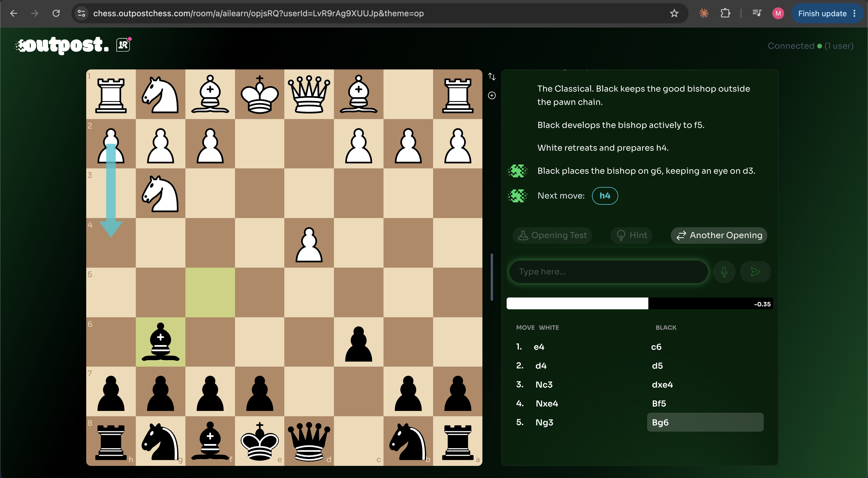Open the outpost logo badge icon
Viewport: 868px width, 478px height.
click(123, 45)
